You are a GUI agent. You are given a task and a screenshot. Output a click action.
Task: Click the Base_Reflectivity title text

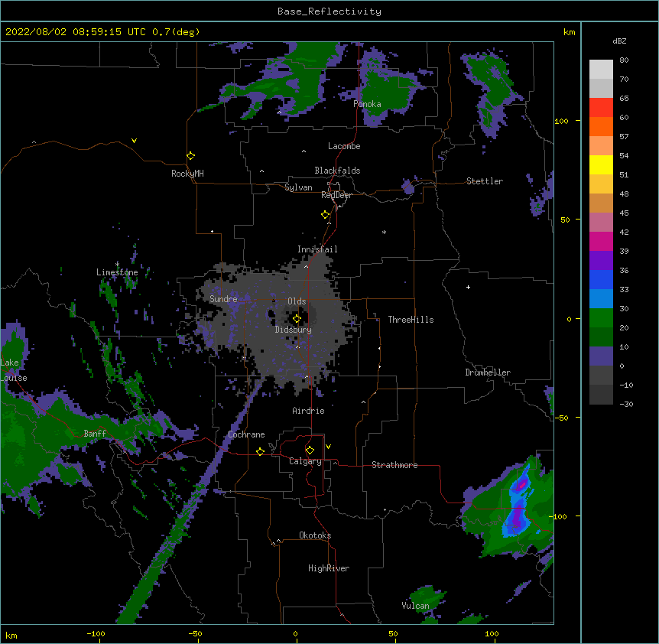tap(329, 11)
